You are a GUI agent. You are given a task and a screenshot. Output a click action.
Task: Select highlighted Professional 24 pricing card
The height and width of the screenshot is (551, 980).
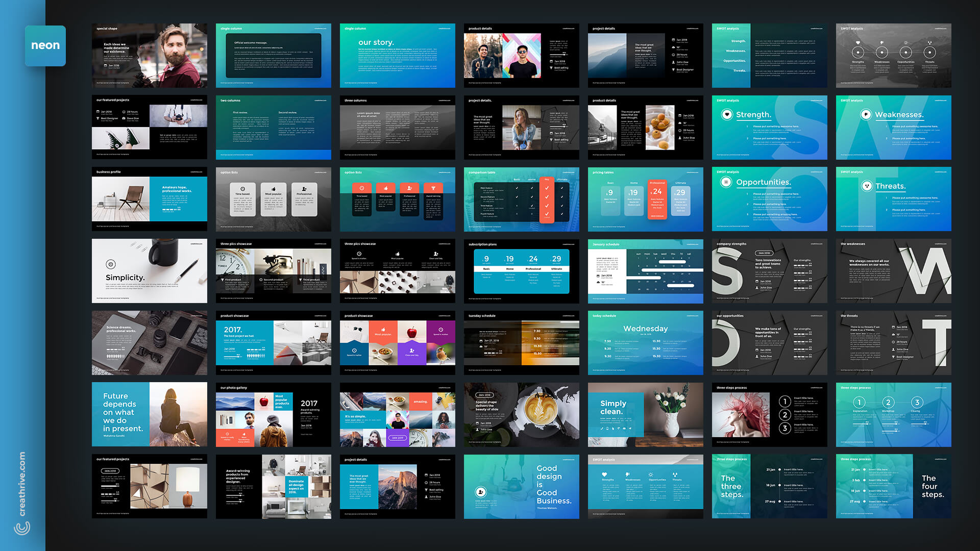(657, 199)
